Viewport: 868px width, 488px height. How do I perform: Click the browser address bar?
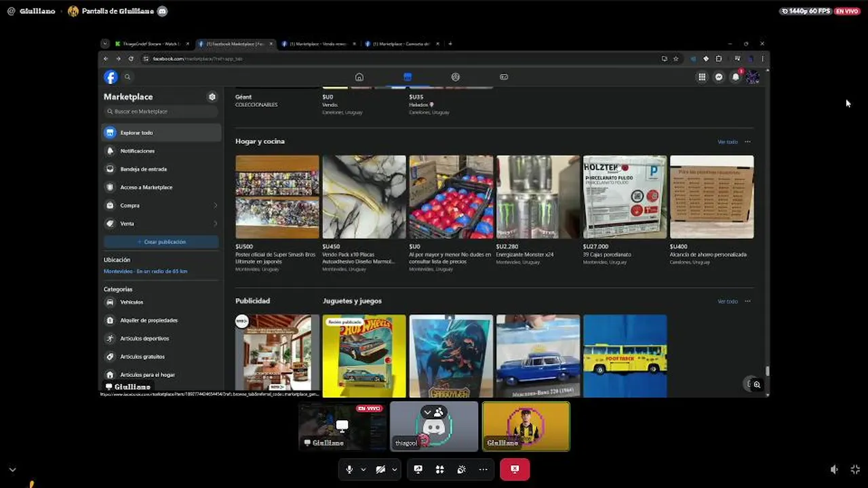point(400,59)
